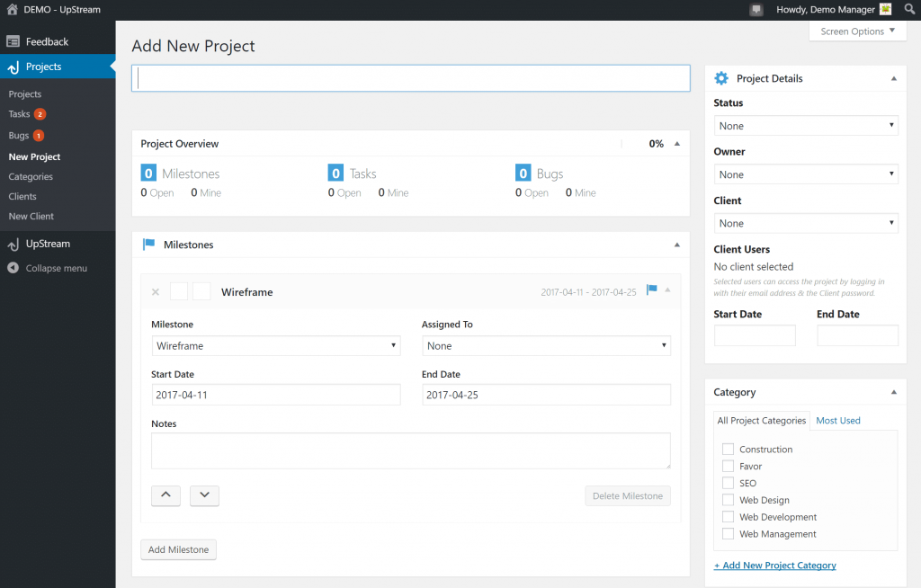Collapse the Project Details panel with its chevron

tap(893, 78)
